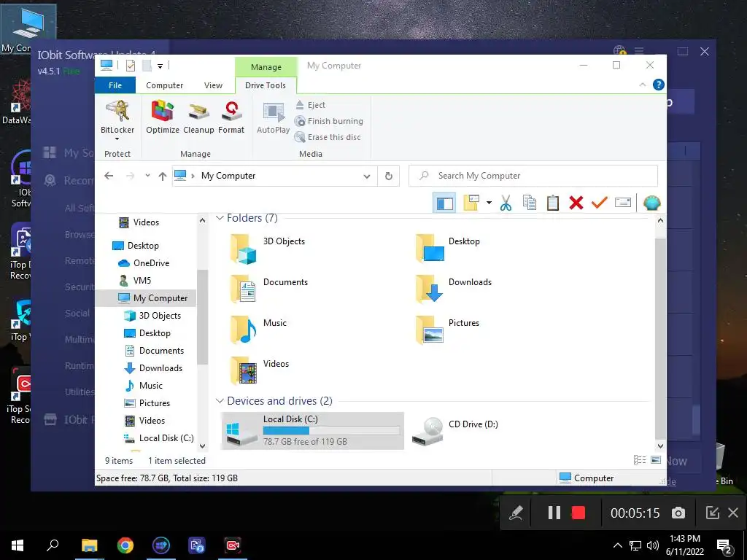This screenshot has width=747, height=560.
Task: Select the Downloads folder icon
Action: coord(430,289)
